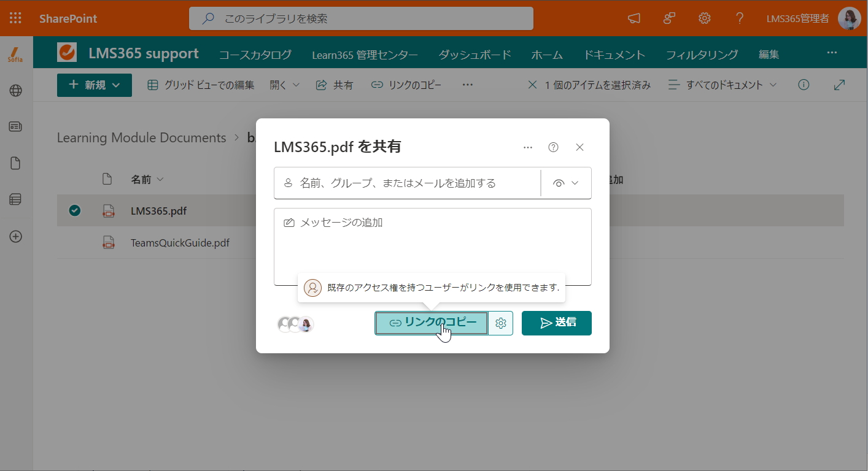Open the 新規 dropdown button
Viewport: 868px width, 471px height.
point(95,85)
